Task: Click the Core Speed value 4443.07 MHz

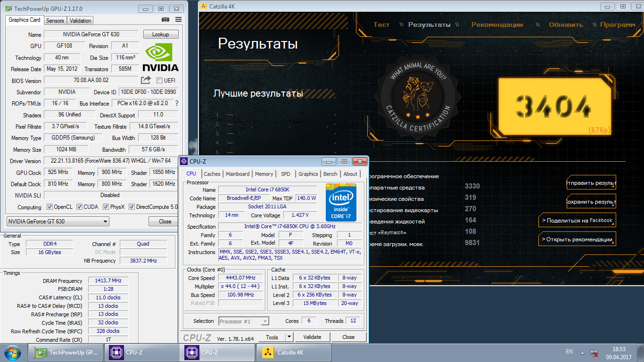Action: pos(241,278)
